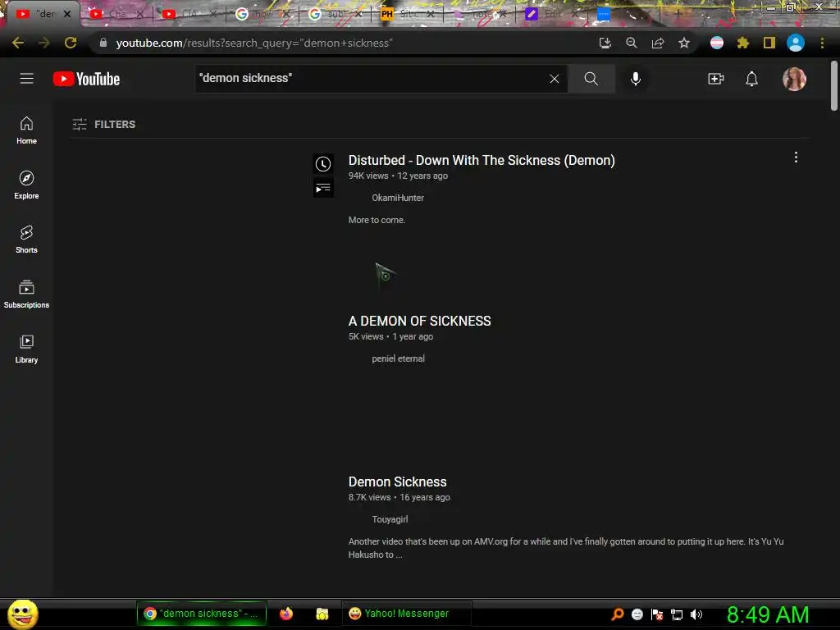Image resolution: width=840 pixels, height=630 pixels.
Task: Click the volume speaker tray icon
Action: (x=696, y=614)
